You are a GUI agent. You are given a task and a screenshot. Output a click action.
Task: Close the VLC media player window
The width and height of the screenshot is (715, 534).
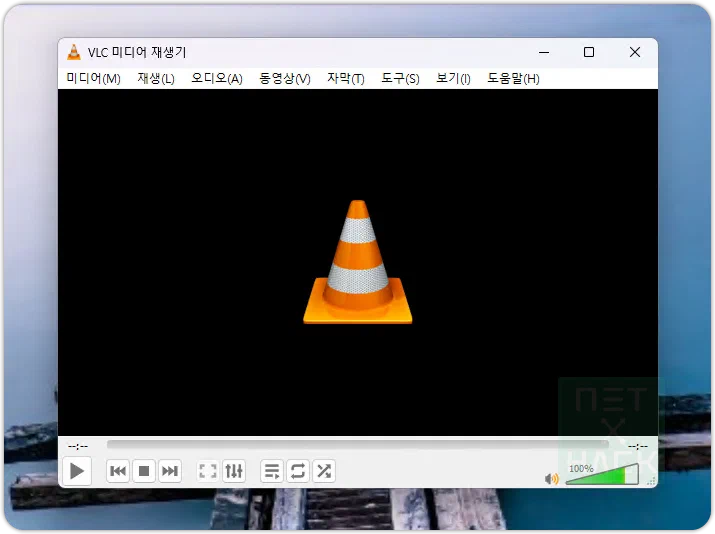tap(635, 52)
